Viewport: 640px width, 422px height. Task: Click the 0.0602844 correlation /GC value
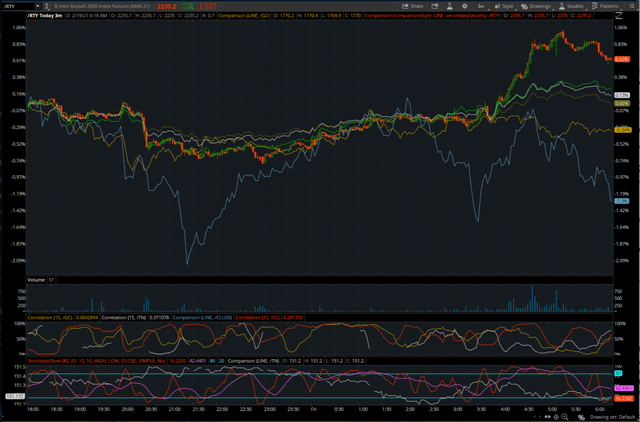click(87, 318)
